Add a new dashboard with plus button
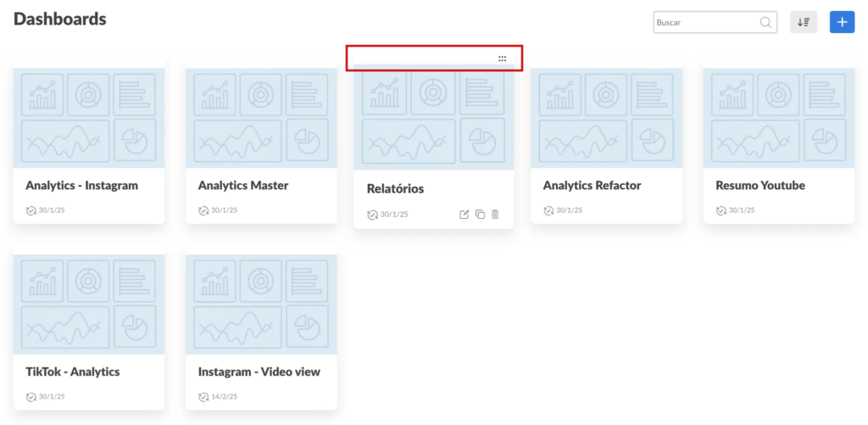Screen dimensions: 868x425 tap(841, 23)
